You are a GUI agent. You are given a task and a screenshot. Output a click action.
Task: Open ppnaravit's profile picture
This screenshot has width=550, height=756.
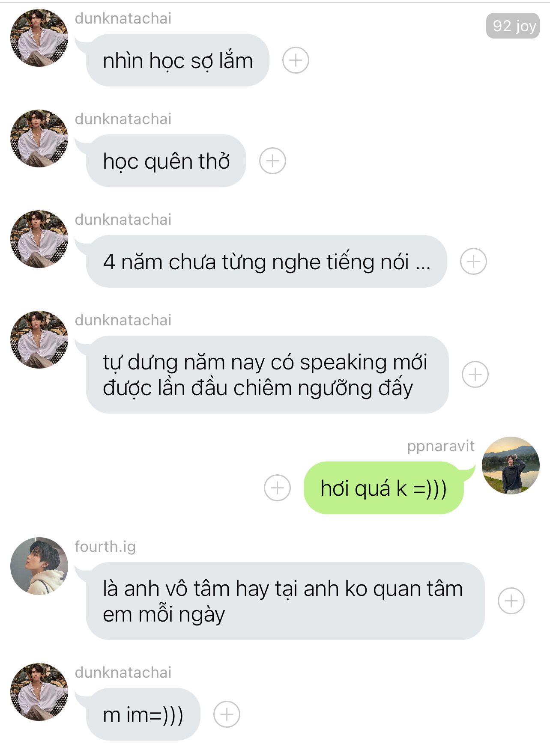point(511,465)
